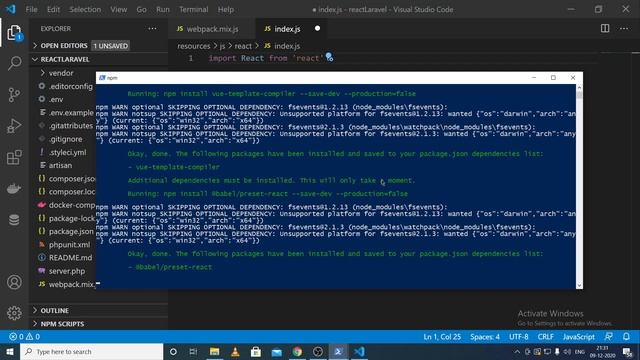This screenshot has width=640, height=360.
Task: Open the Docker view in activity bar
Action: [x=14, y=189]
